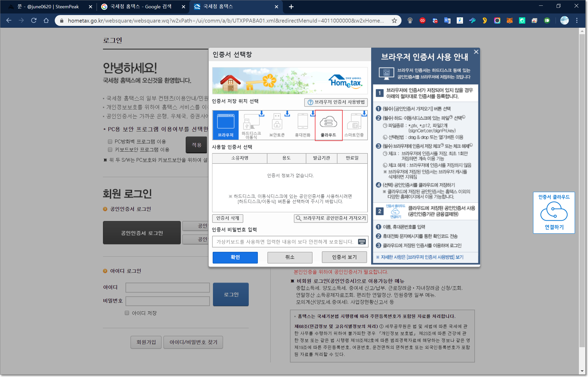The image size is (588, 377).
Task: Toggle the 아이디 저장 checkbox
Action: [127, 313]
